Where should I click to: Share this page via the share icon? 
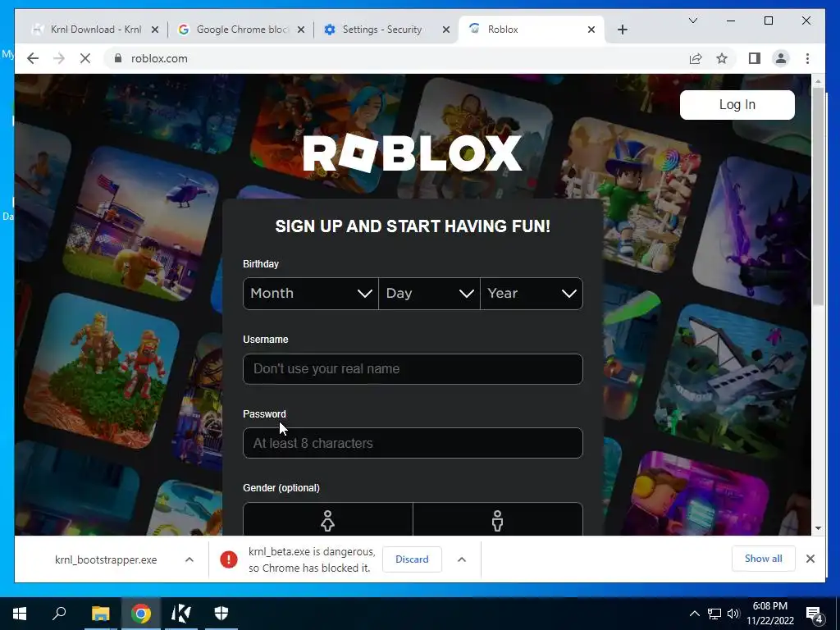(x=696, y=58)
